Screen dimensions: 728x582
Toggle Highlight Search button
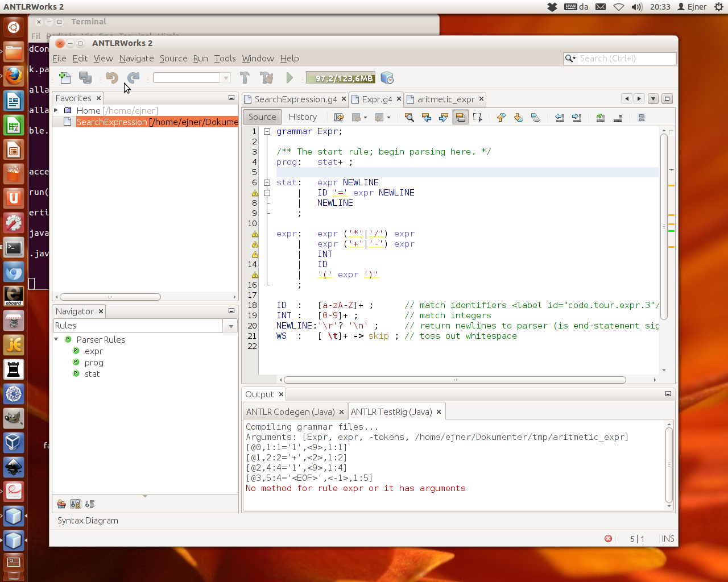(461, 118)
